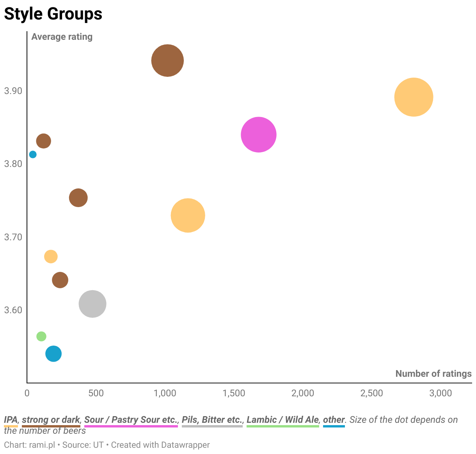Click the 'other' legend label

point(334,420)
